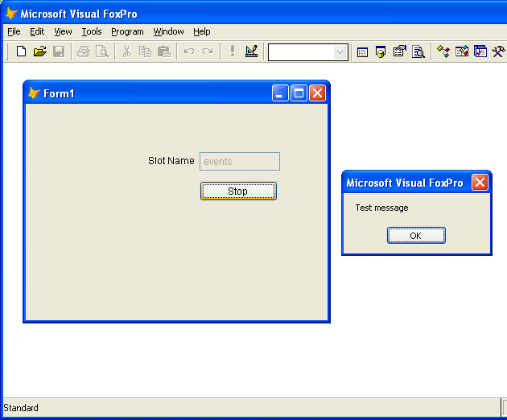Open the Object Browser toolbar icon
This screenshot has width=507, height=420.
[x=462, y=51]
